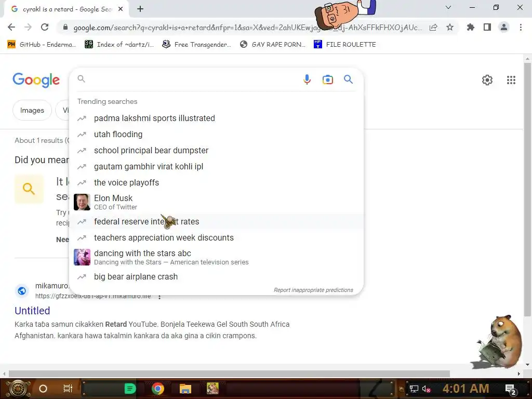Open the tab search chevron

pyautogui.click(x=448, y=7)
